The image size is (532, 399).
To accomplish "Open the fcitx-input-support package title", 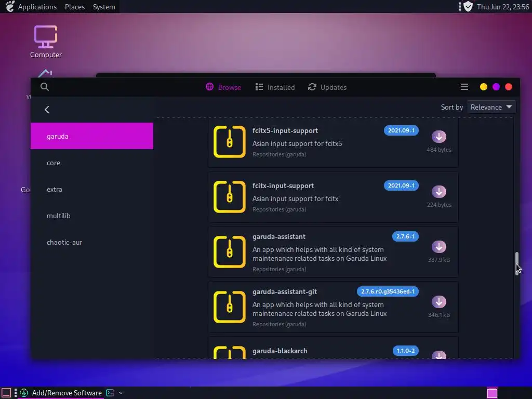I will click(283, 185).
